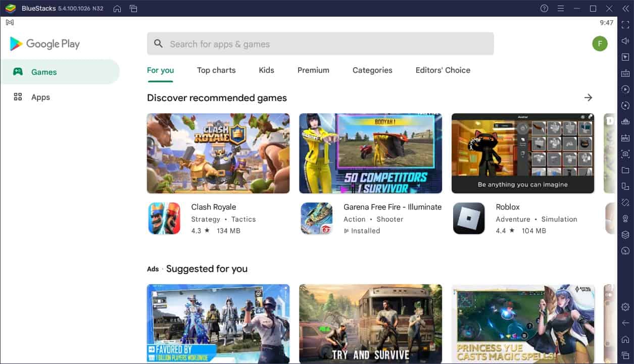The image size is (634, 364).
Task: Open the set location pin icon
Action: click(625, 219)
